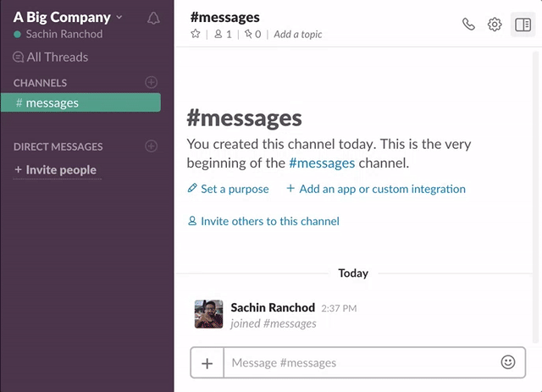Screen dimensions: 542x392
Task: Open channel settings gear icon
Action: point(495,25)
